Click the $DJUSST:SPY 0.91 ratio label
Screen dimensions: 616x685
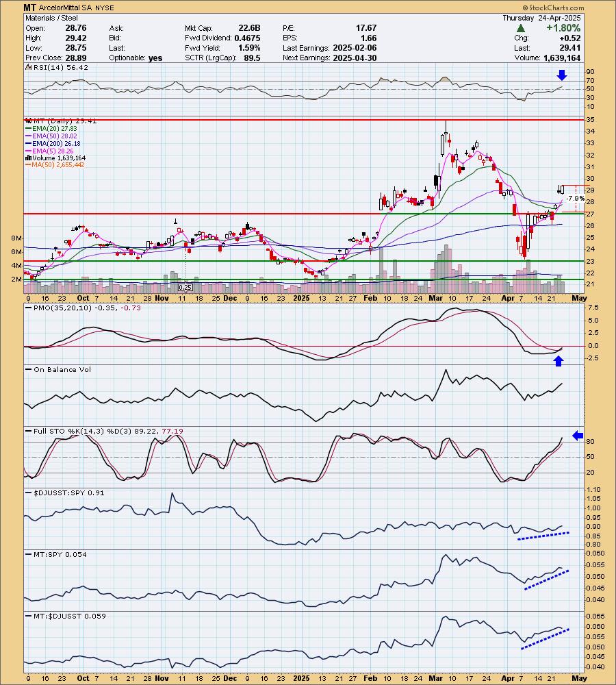(68, 493)
